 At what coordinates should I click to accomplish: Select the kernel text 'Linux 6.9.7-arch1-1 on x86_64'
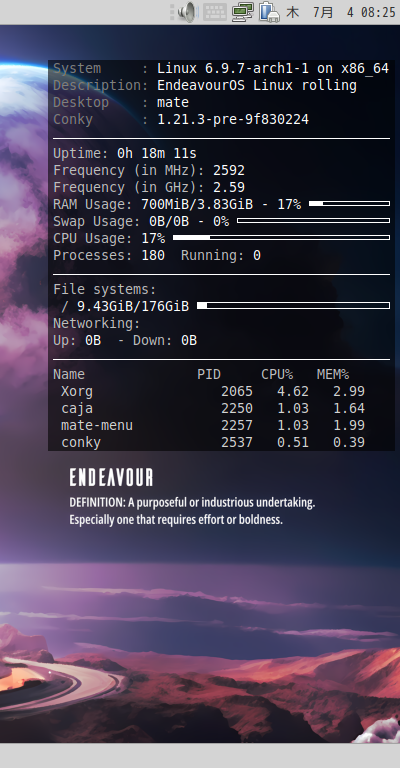coord(273,69)
